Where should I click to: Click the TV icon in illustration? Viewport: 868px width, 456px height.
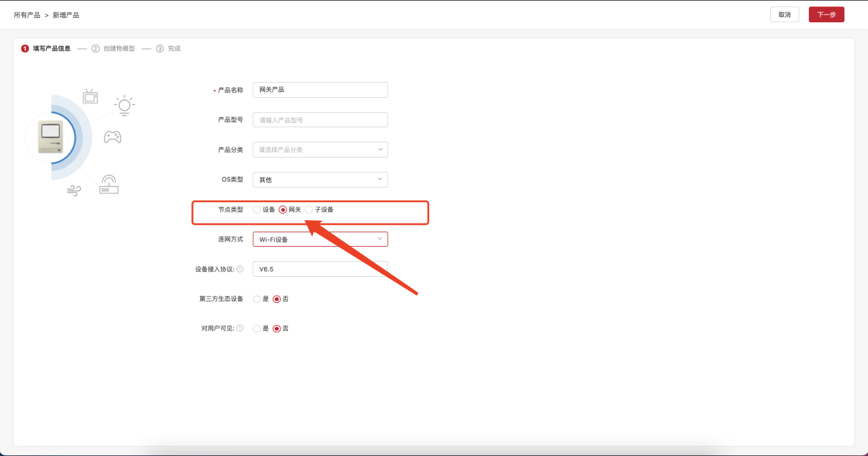pos(90,96)
